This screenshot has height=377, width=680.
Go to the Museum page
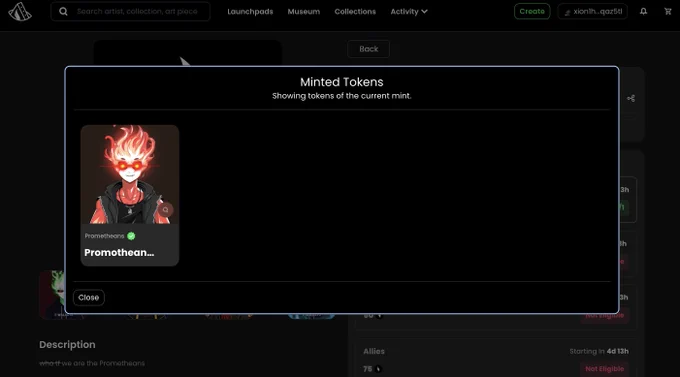(304, 12)
